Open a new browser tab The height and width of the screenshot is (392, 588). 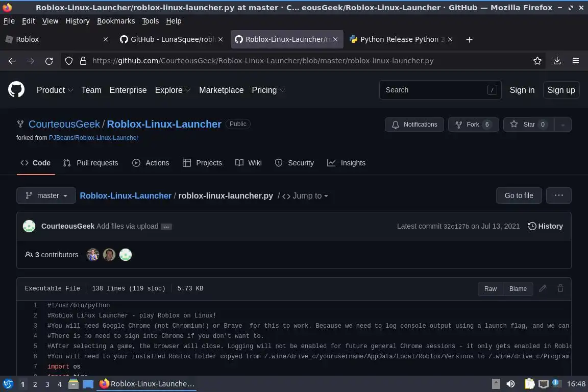[469, 39]
